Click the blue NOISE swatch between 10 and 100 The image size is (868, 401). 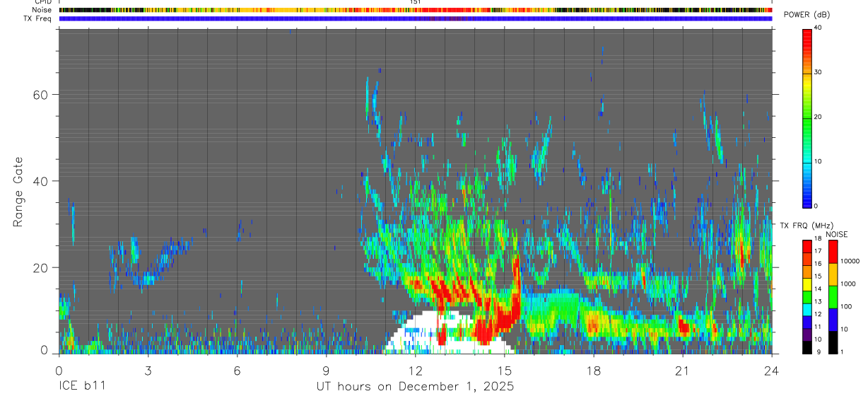click(x=833, y=320)
